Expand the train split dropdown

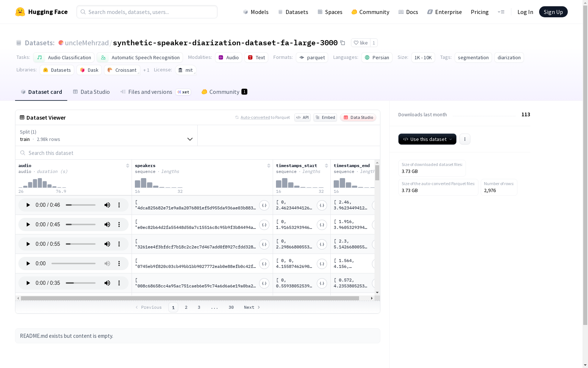pyautogui.click(x=107, y=135)
